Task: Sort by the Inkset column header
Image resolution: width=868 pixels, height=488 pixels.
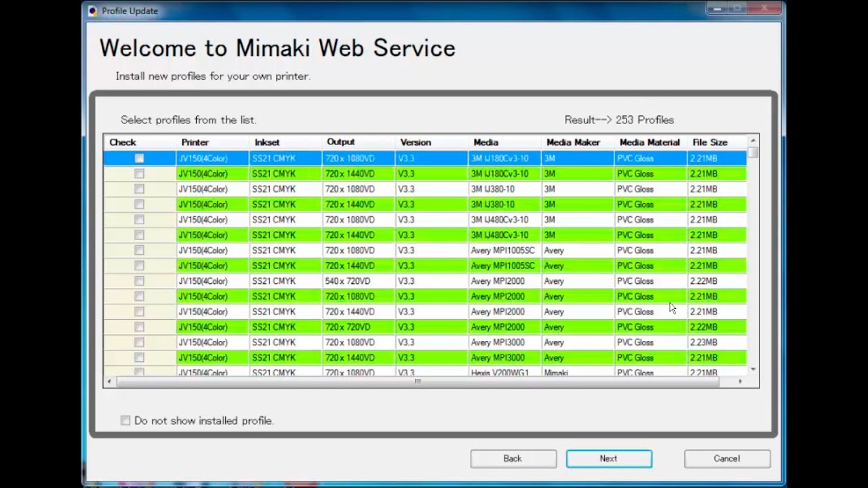Action: pos(285,142)
